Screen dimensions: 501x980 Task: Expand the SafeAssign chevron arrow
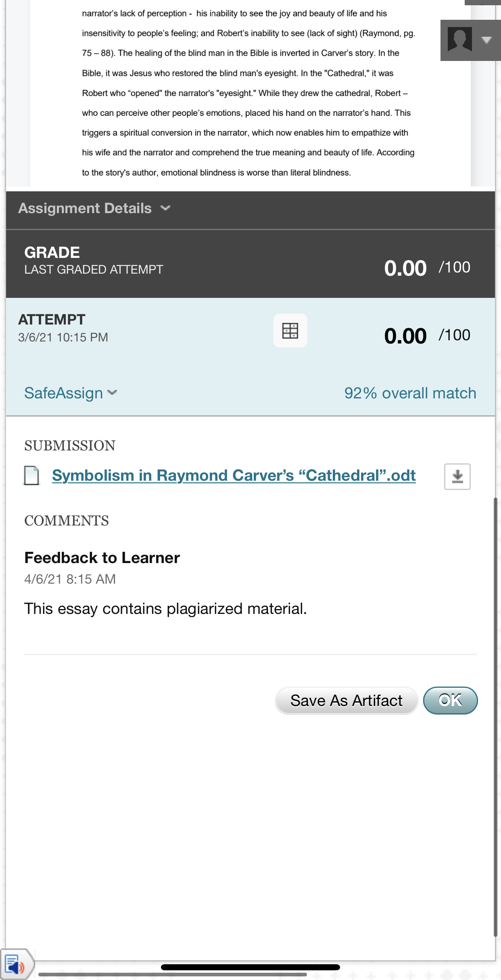point(113,392)
